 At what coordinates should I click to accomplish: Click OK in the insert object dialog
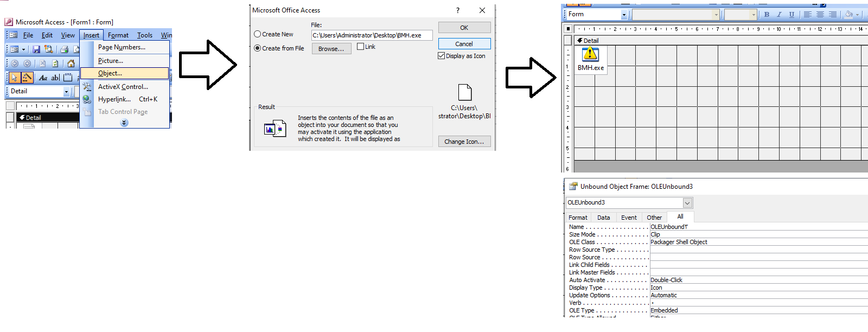coord(464,28)
